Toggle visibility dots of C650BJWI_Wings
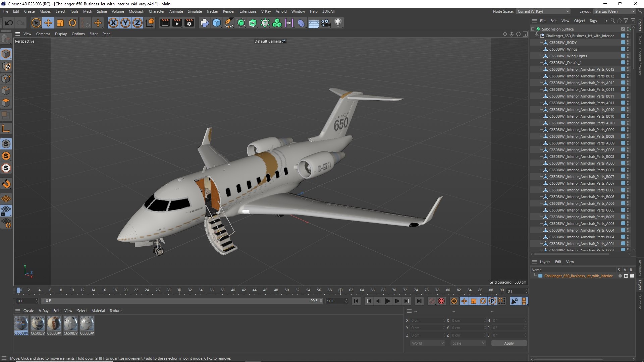The width and height of the screenshot is (644, 362). point(628,49)
